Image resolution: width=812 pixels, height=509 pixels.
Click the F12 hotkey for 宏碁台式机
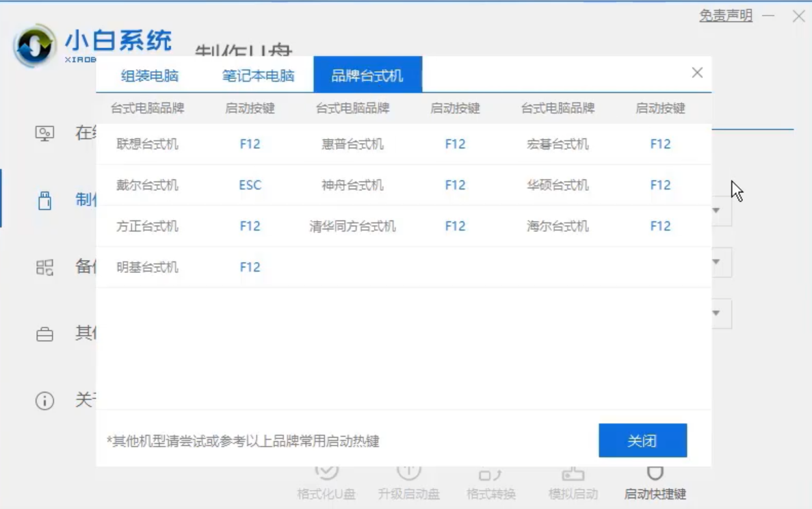[x=660, y=144]
